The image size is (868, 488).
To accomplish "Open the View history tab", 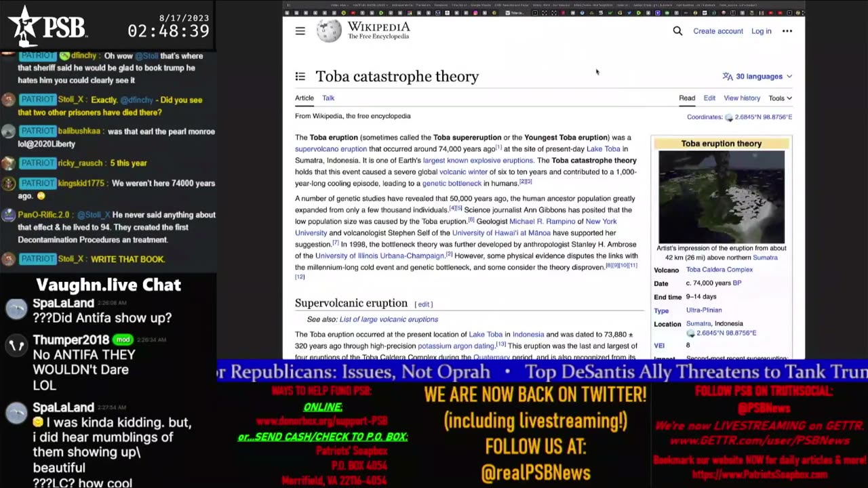I will click(x=742, y=98).
